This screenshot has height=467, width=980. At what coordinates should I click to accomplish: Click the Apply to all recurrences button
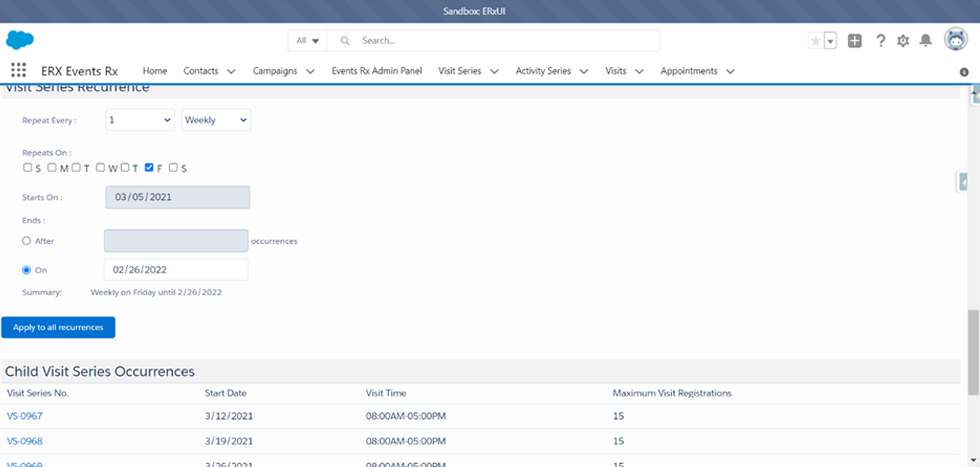click(x=58, y=327)
